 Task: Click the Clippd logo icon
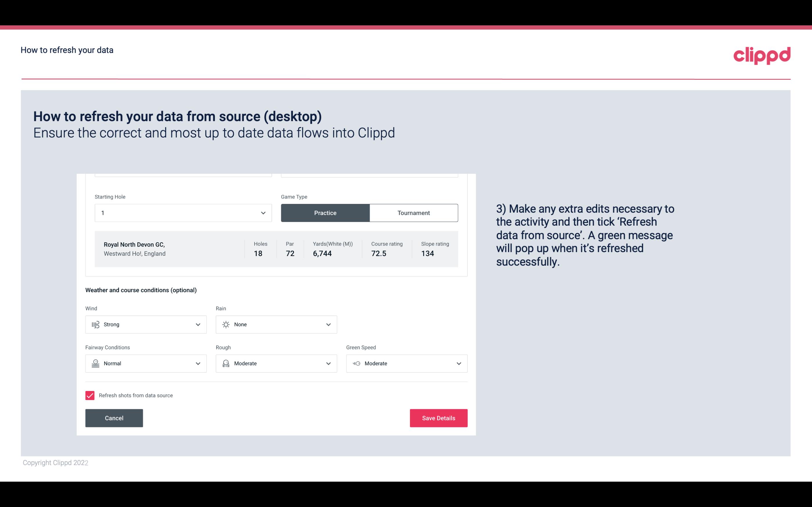(x=763, y=55)
